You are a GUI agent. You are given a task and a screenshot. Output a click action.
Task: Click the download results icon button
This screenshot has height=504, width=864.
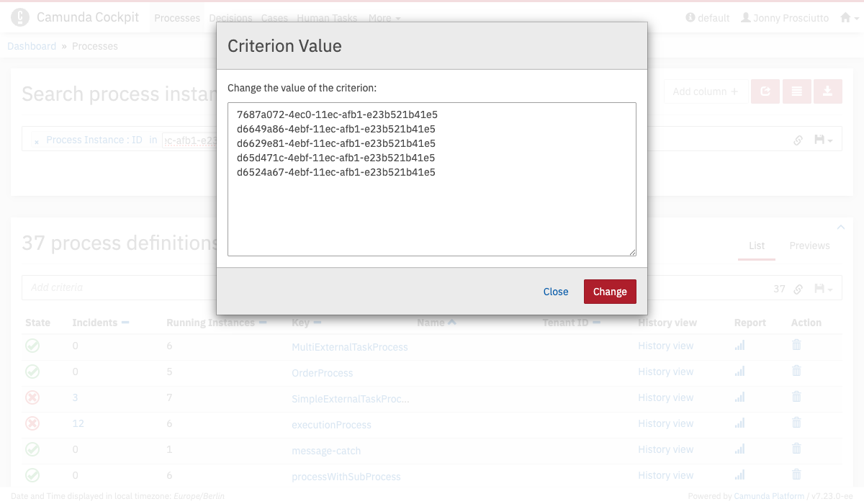[x=827, y=91]
